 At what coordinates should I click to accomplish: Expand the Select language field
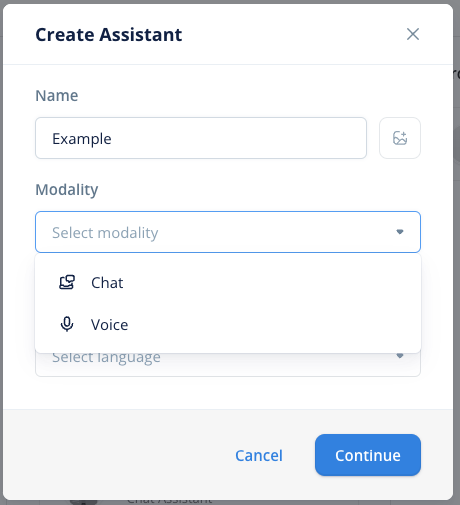tap(228, 364)
